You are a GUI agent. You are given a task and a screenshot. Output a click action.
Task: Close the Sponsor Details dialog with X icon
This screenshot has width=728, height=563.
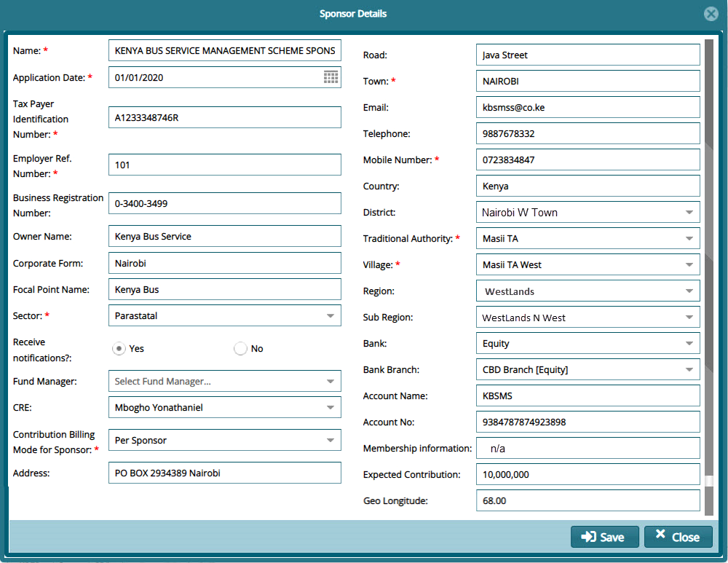(711, 14)
